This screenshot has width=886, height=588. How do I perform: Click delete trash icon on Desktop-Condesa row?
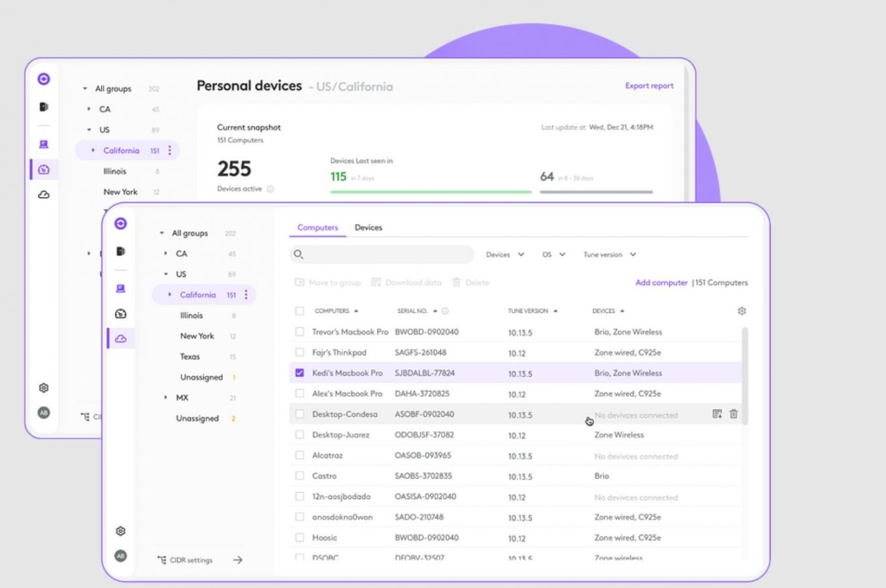734,414
